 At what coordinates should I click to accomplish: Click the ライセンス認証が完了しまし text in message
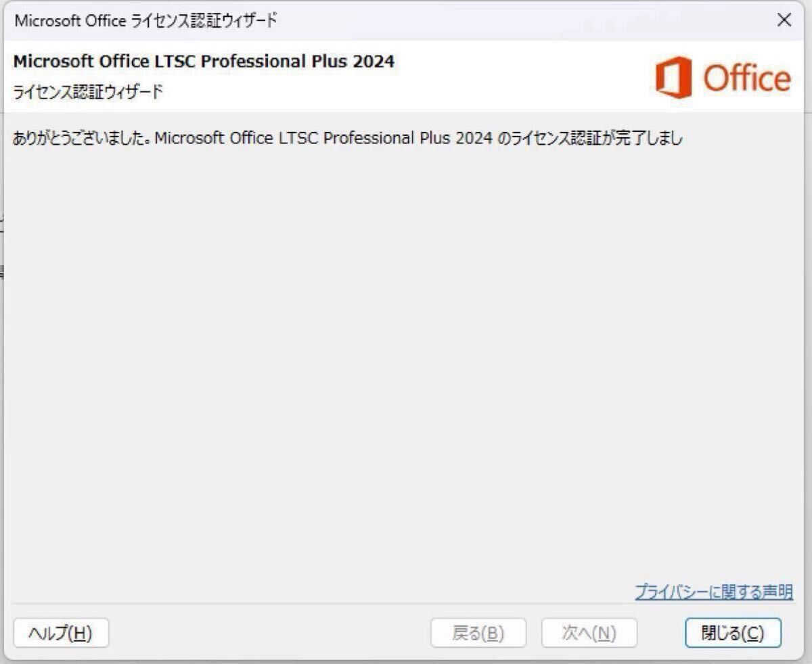[x=598, y=139]
